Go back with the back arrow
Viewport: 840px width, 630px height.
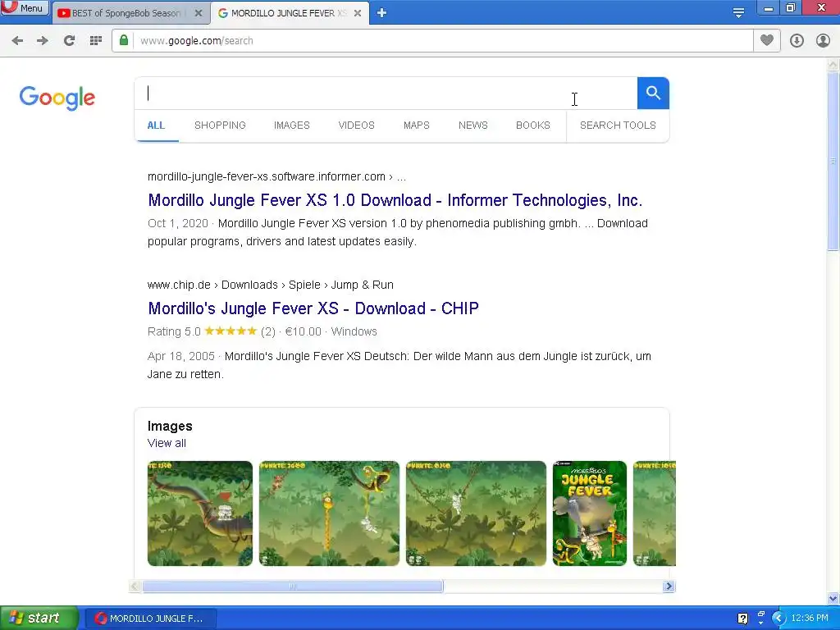(17, 41)
